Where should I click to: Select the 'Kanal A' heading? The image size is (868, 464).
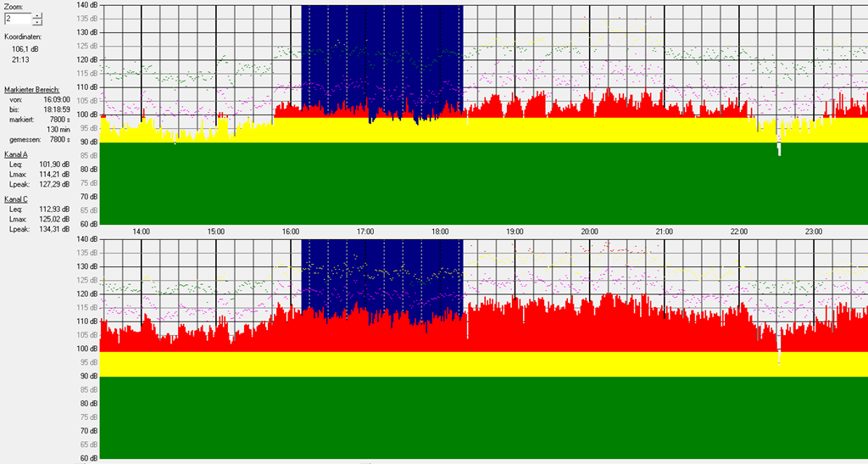[16, 154]
